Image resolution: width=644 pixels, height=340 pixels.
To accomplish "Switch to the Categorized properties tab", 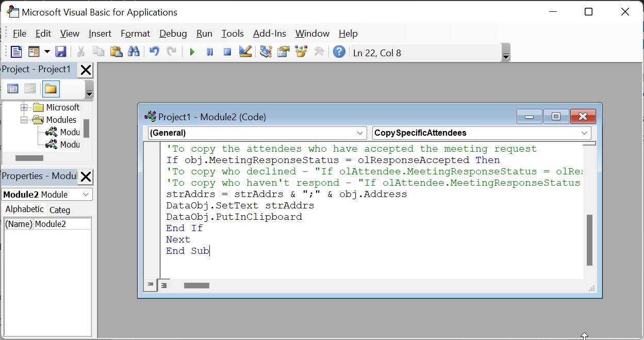I will click(x=60, y=210).
